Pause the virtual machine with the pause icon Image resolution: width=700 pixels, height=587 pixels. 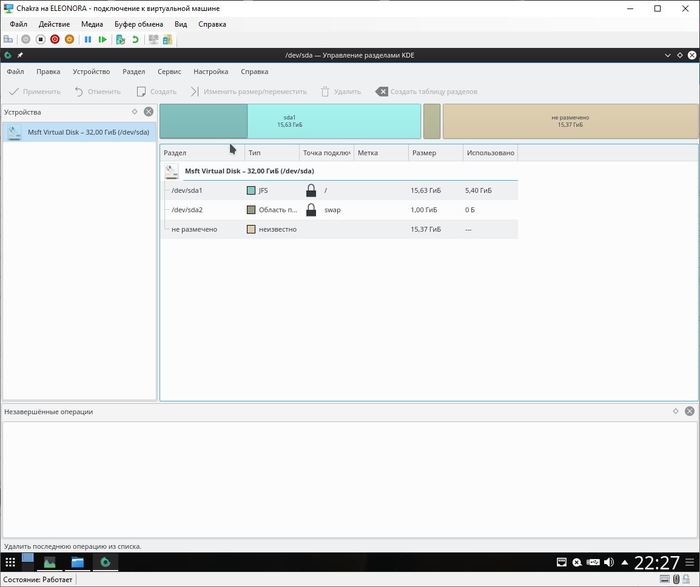[x=87, y=40]
